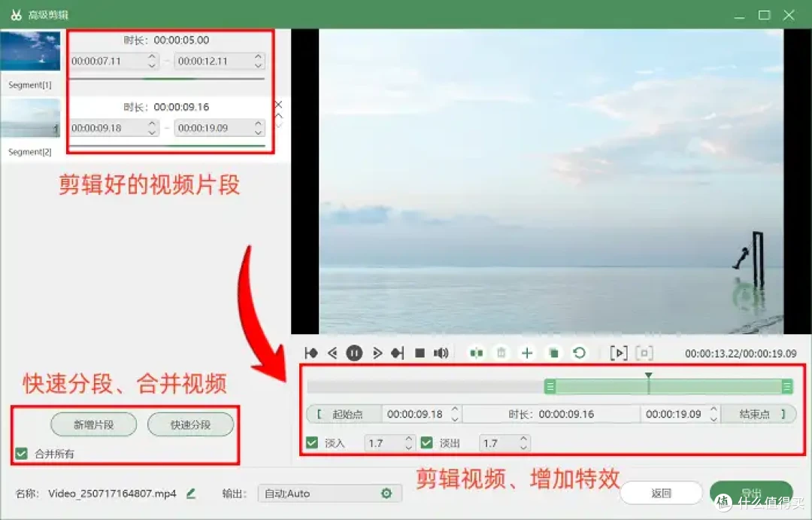Add a segment with the plus icon
Viewport: 812px width, 520px height.
pos(527,353)
